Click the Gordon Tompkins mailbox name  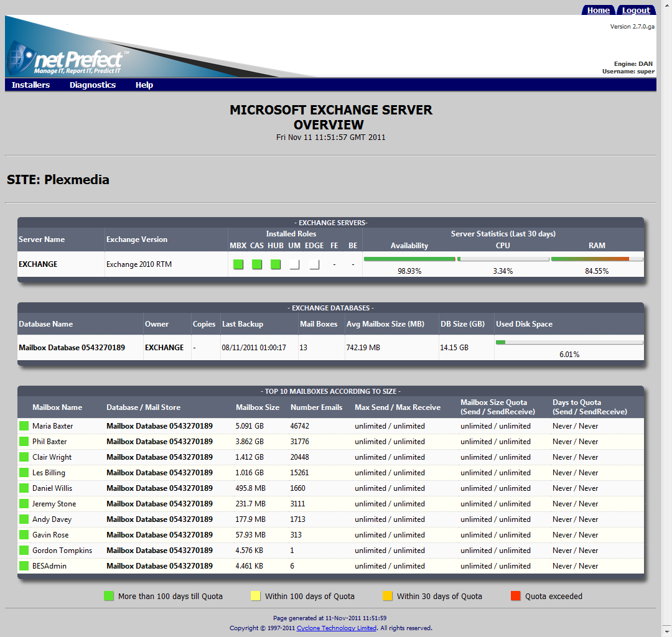tap(62, 551)
